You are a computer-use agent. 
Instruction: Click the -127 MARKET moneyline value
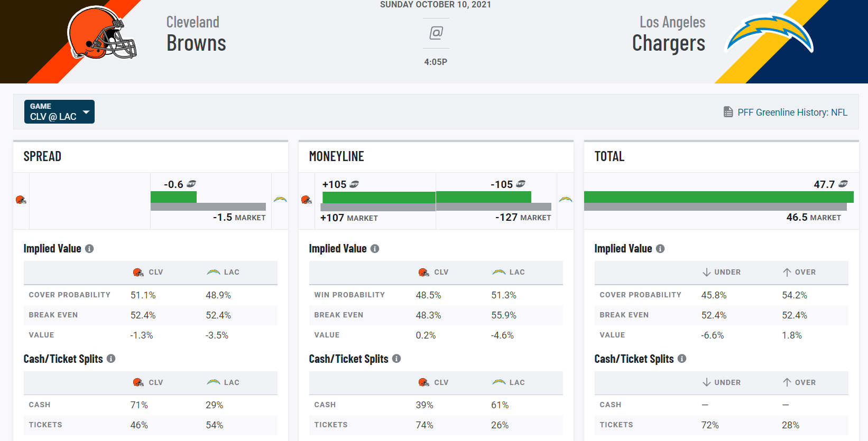tap(523, 218)
